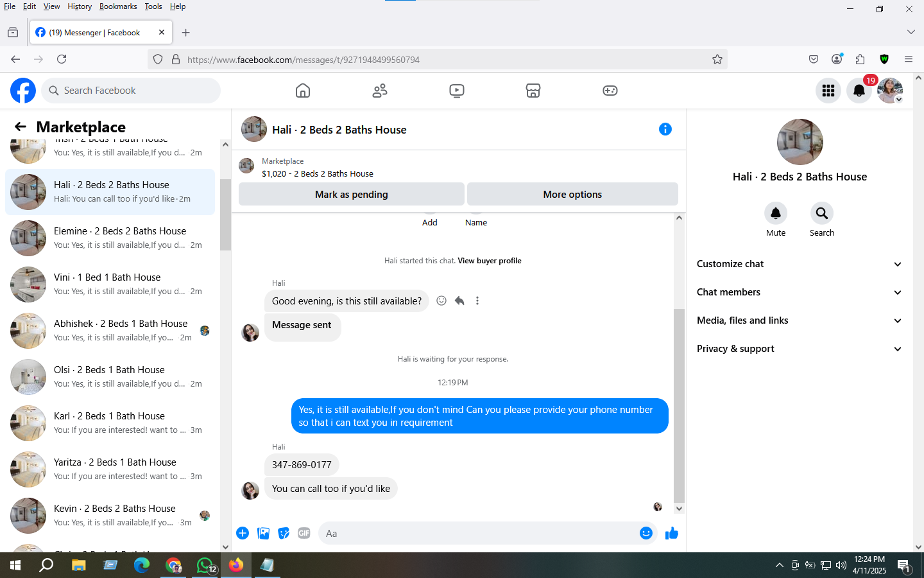This screenshot has width=924, height=578.
Task: Open the list-all-tabs chevron in the browser
Action: point(911,32)
